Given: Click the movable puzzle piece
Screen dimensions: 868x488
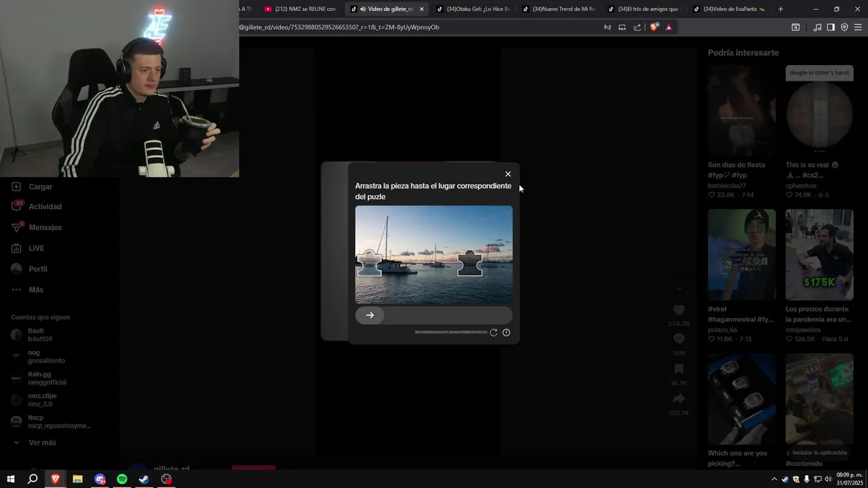Looking at the screenshot, I should coord(370,263).
